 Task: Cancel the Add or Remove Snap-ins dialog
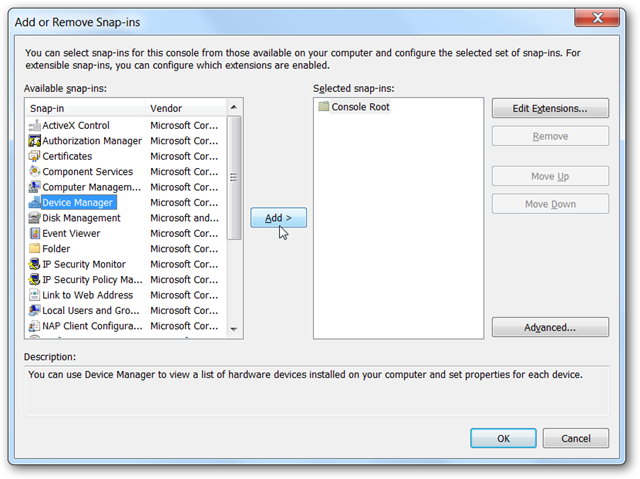coord(576,438)
